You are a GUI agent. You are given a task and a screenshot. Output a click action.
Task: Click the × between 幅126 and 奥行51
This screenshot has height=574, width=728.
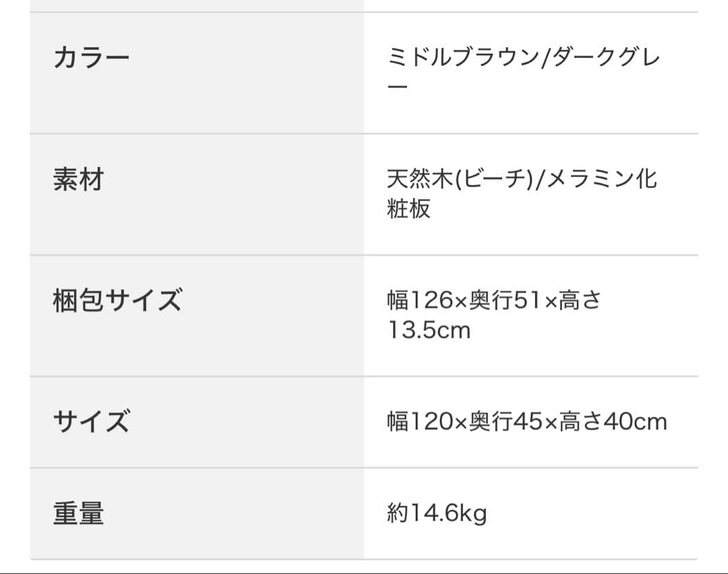pos(461,302)
